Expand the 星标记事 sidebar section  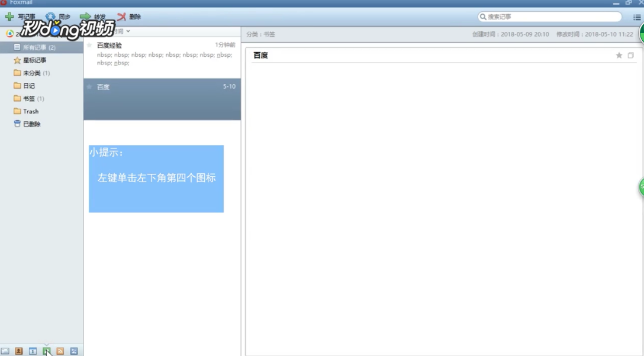(x=31, y=60)
